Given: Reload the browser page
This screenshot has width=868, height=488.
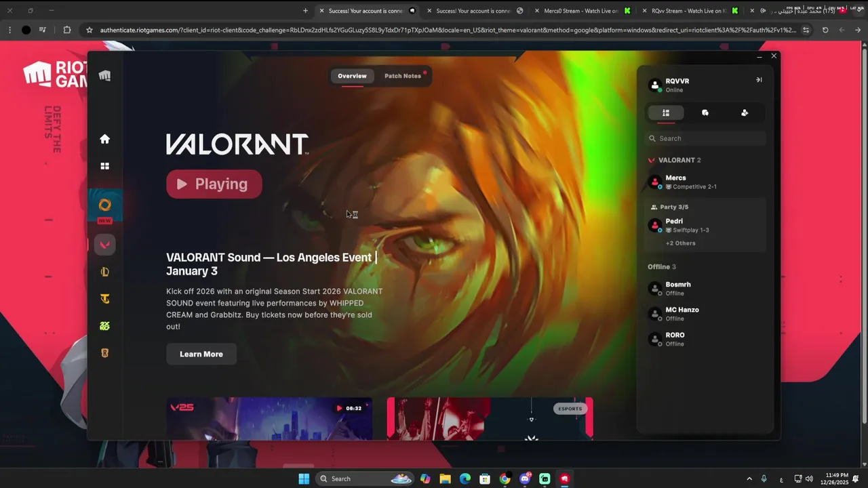Looking at the screenshot, I should coord(825,30).
